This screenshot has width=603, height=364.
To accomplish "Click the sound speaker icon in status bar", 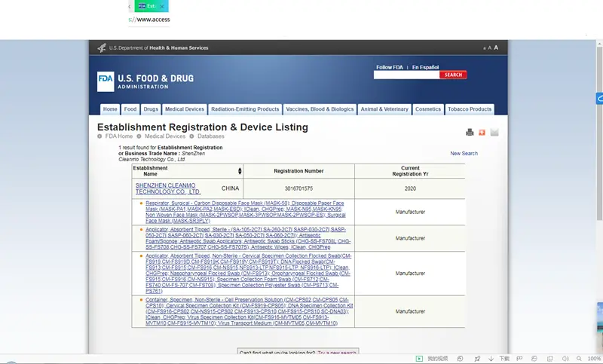I will click(x=565, y=359).
